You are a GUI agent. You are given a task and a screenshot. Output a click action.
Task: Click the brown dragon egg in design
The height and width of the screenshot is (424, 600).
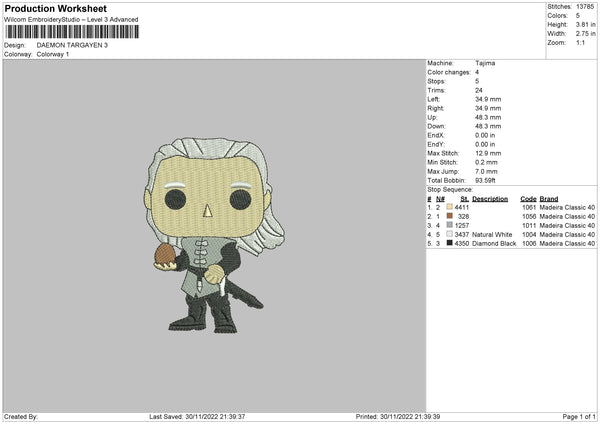point(164,254)
